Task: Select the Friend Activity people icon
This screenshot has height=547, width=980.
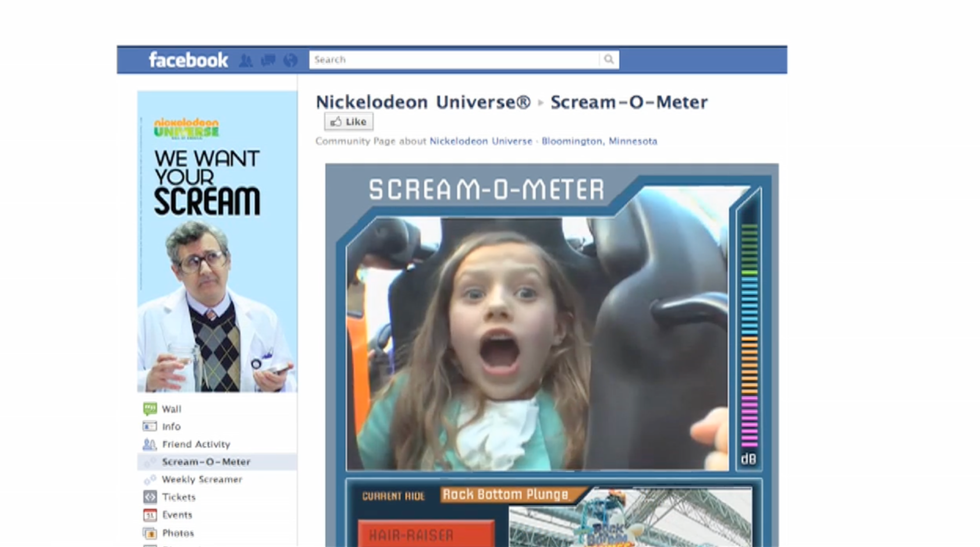Action: tap(149, 443)
